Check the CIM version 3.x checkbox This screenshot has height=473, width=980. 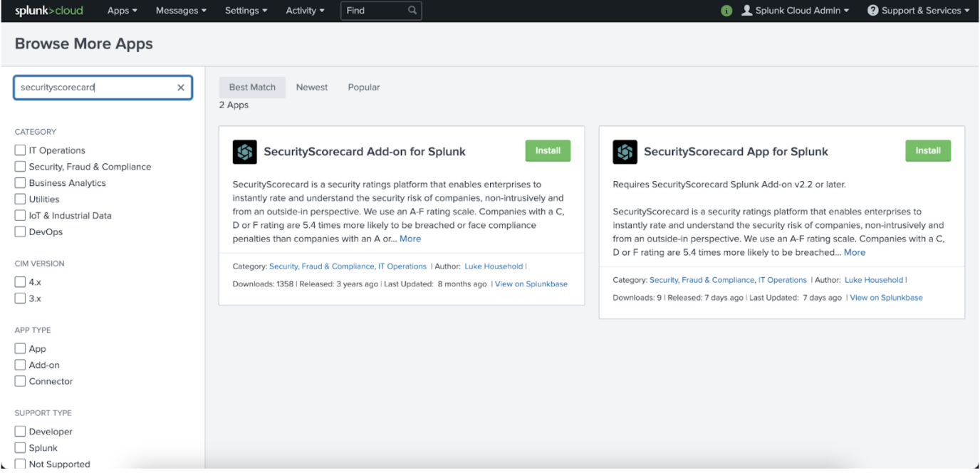pos(20,298)
